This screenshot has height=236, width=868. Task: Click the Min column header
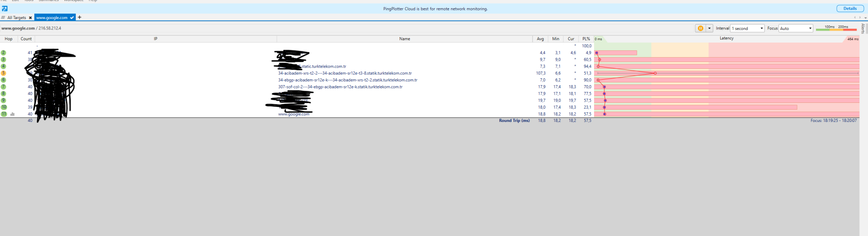click(x=556, y=39)
